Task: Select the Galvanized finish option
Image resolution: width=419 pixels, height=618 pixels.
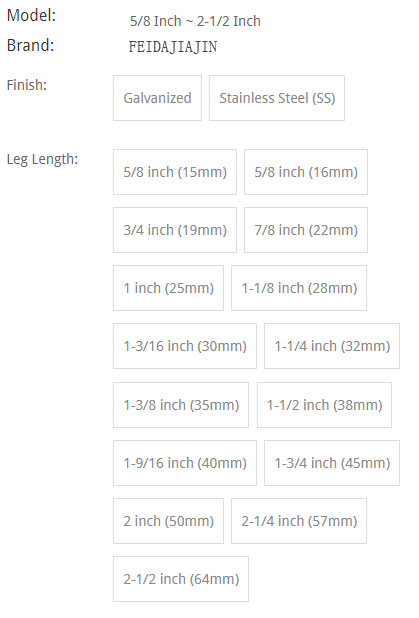Action: point(157,98)
